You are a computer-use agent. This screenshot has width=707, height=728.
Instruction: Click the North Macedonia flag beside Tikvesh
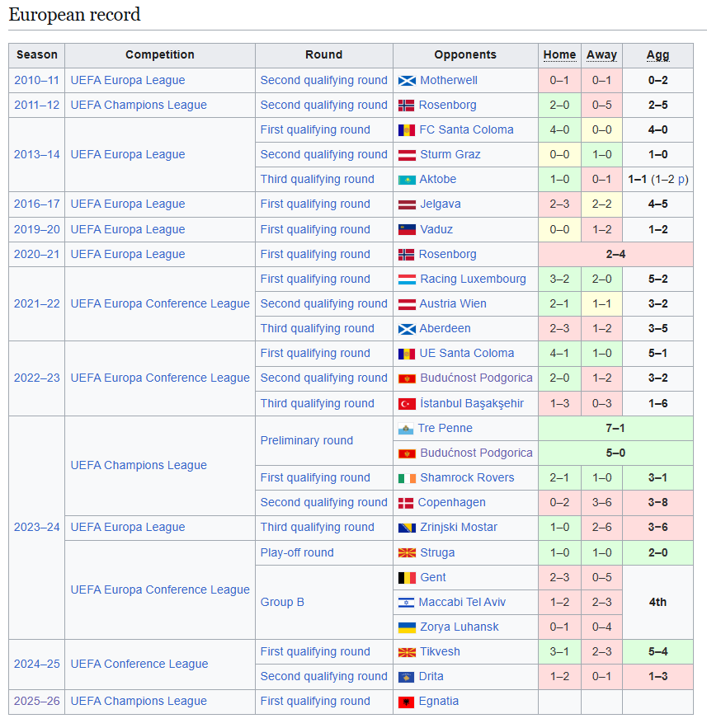[x=407, y=652]
